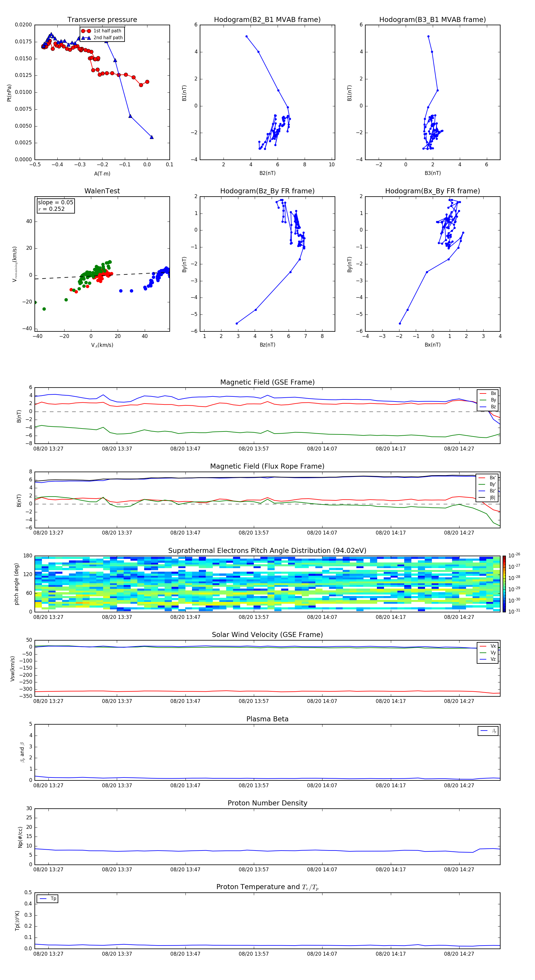The height and width of the screenshot is (980, 535).
Task: Click the pitch angle colorbar scale
Action: pos(504,584)
